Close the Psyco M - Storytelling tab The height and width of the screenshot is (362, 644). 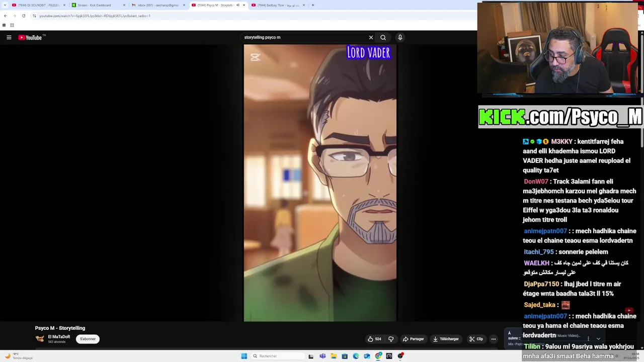244,5
